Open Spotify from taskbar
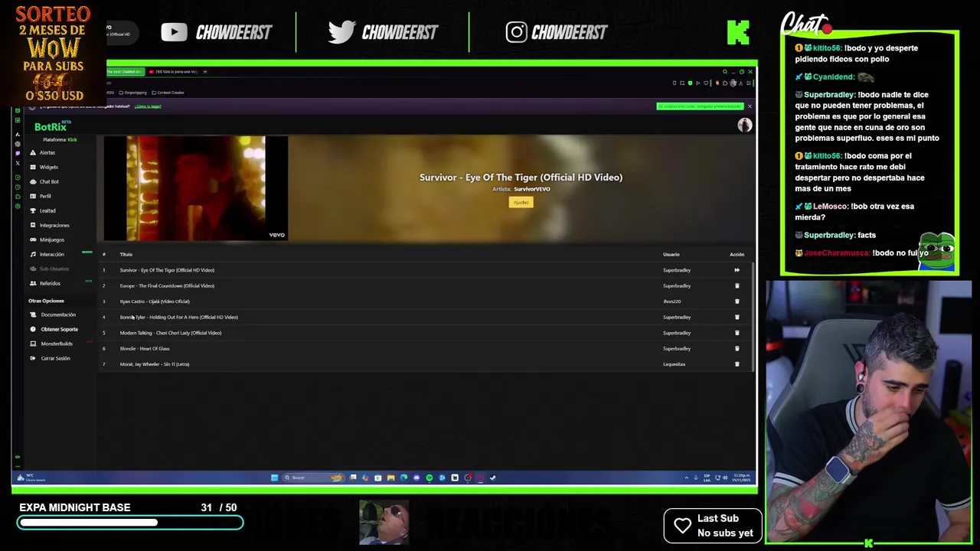Viewport: 980px width, 551px height. pos(429,478)
